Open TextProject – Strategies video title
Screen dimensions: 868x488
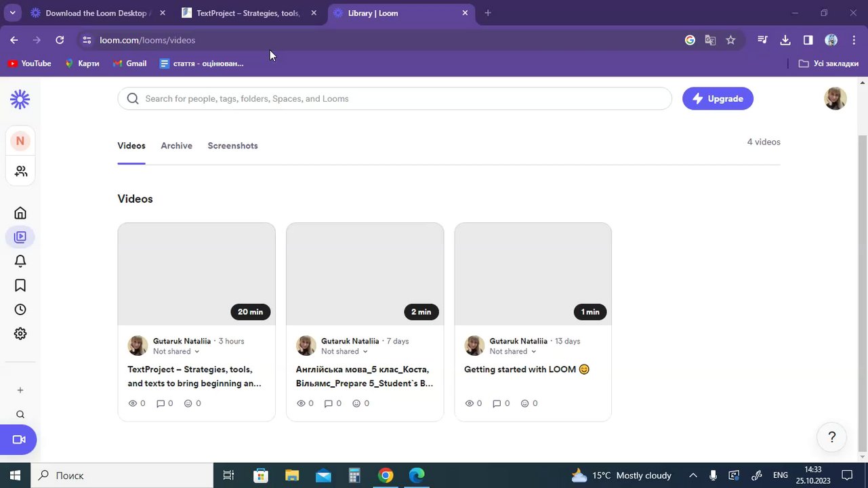point(194,376)
